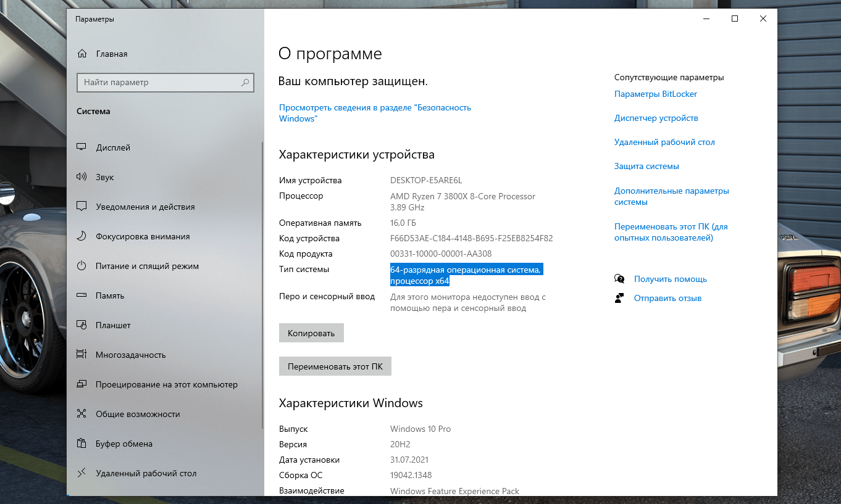Screen dimensions: 841x504
Task: Open the Уведомления и действия icon
Action: point(81,207)
